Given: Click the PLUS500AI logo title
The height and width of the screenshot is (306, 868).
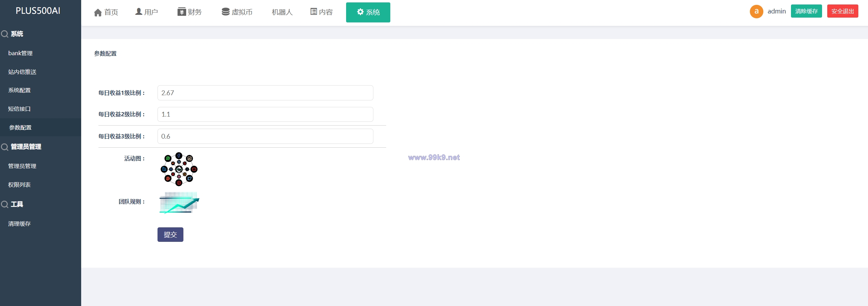Looking at the screenshot, I should [38, 11].
